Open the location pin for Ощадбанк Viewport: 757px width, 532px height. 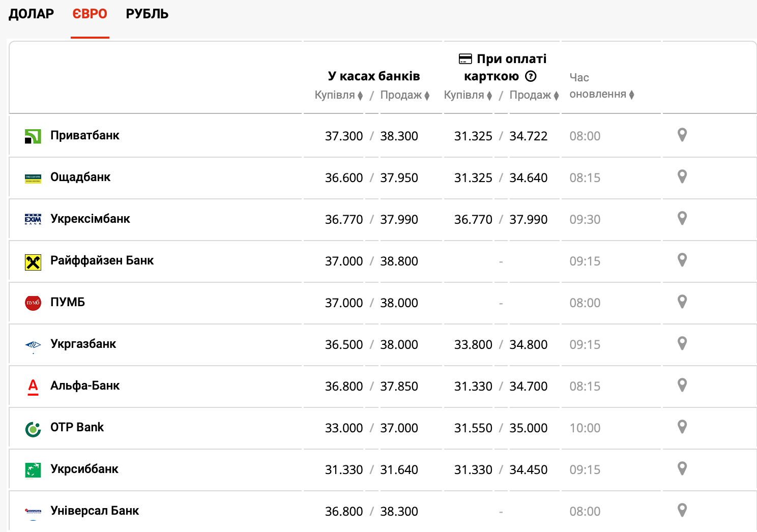tap(682, 177)
